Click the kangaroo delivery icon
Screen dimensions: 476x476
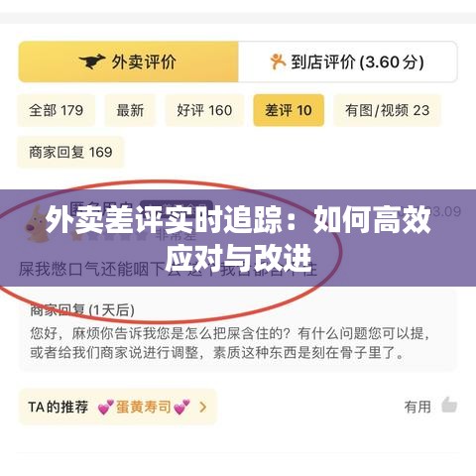[92, 61]
